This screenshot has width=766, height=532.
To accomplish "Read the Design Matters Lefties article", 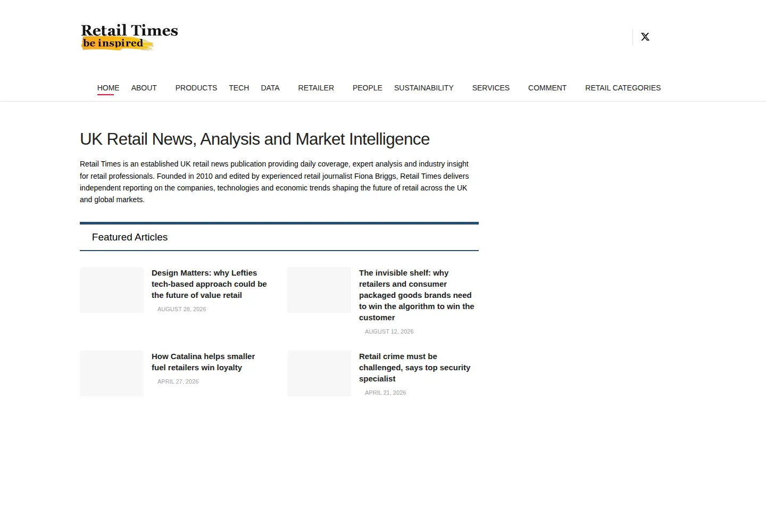I will tap(209, 284).
